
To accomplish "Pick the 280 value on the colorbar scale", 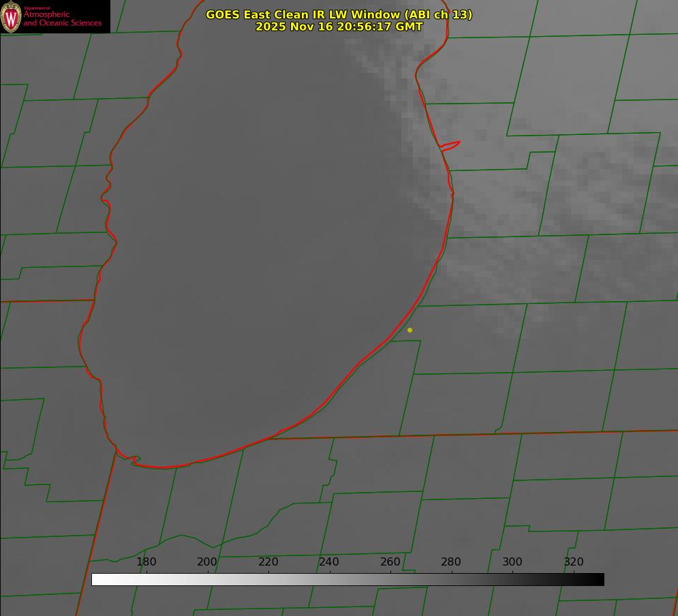I will [451, 562].
